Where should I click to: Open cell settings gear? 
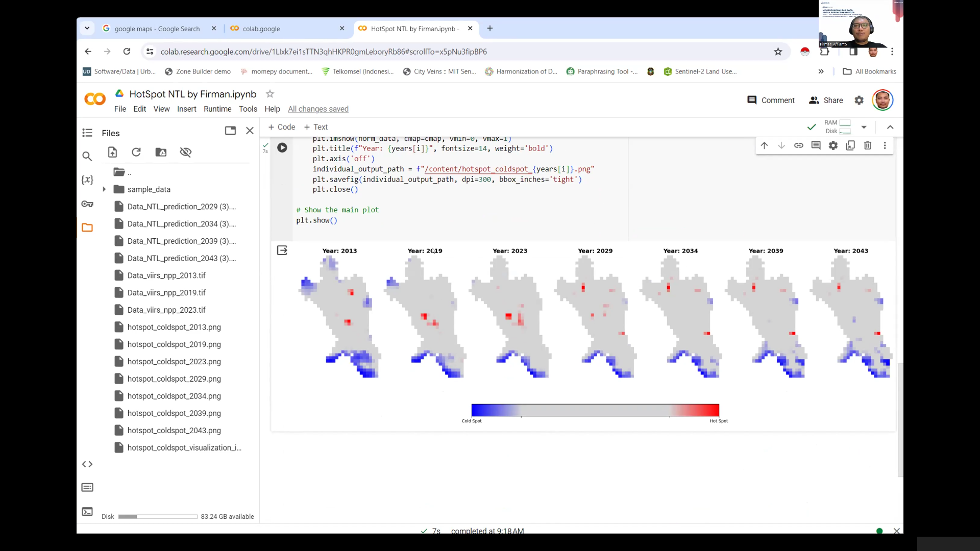pyautogui.click(x=834, y=145)
